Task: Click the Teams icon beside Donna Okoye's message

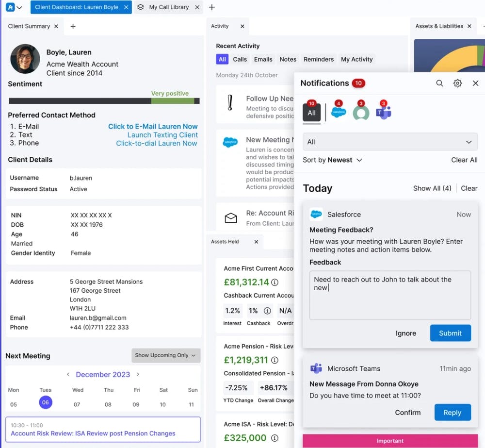Action: point(316,368)
